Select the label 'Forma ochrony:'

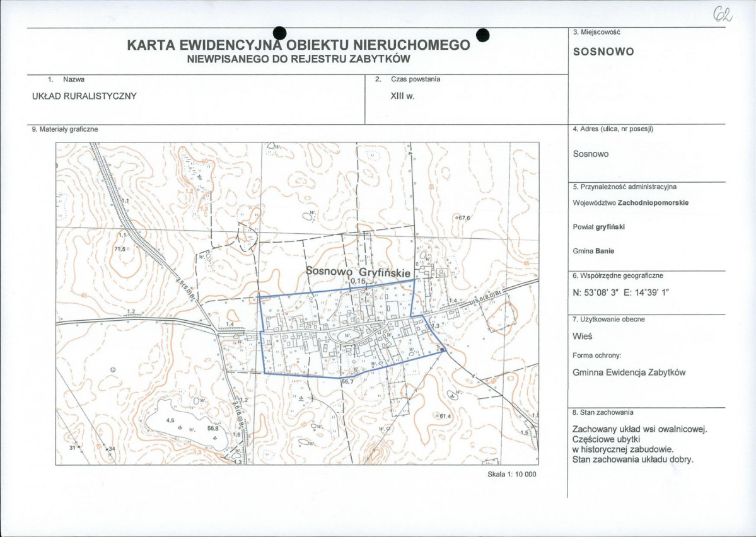pyautogui.click(x=597, y=355)
